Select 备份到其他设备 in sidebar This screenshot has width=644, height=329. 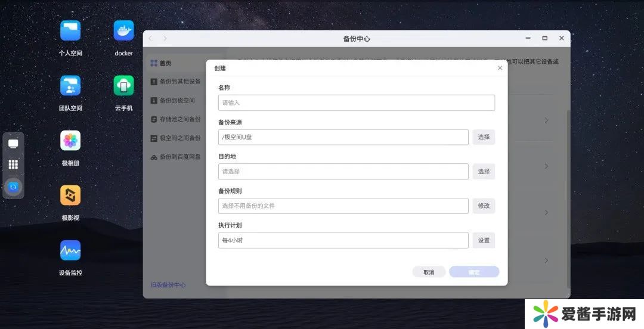click(x=179, y=81)
